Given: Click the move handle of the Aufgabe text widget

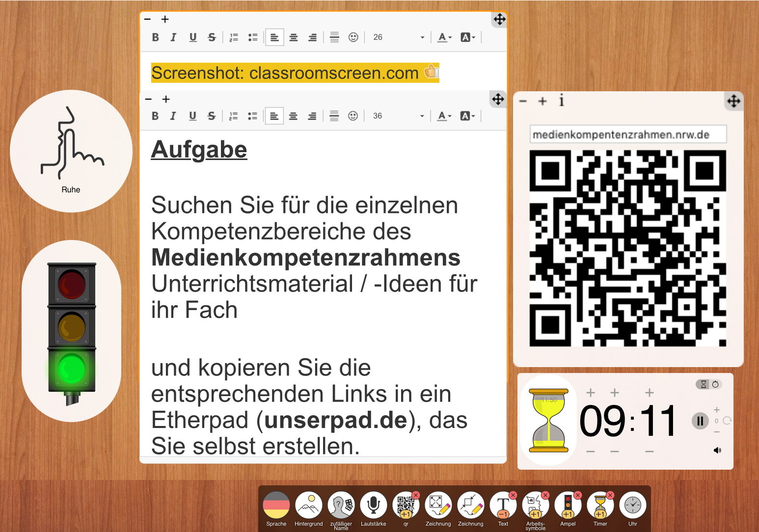Looking at the screenshot, I should point(498,99).
